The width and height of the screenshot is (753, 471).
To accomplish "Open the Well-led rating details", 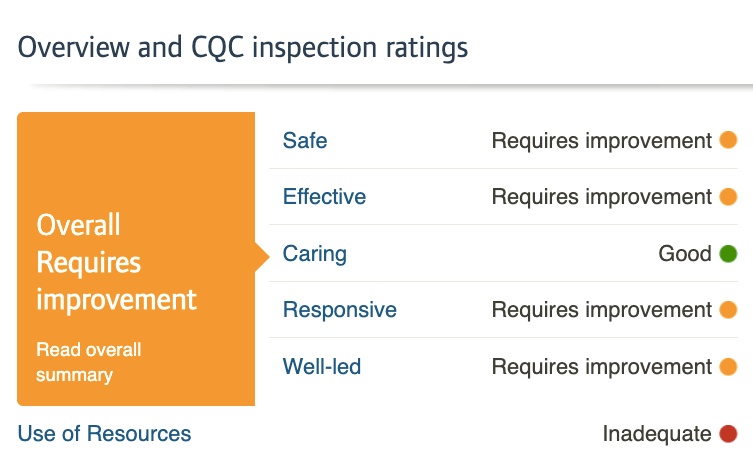I will coord(321,367).
